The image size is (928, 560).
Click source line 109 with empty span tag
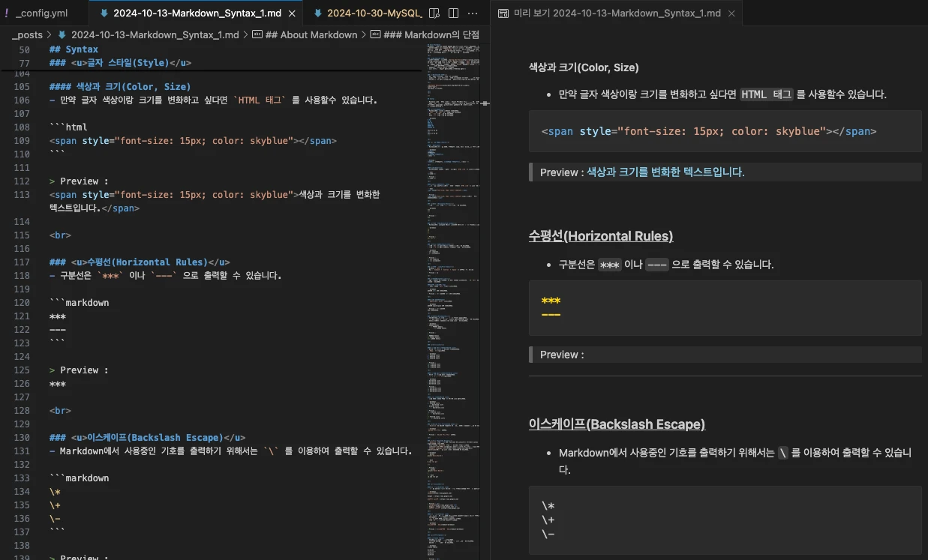193,141
